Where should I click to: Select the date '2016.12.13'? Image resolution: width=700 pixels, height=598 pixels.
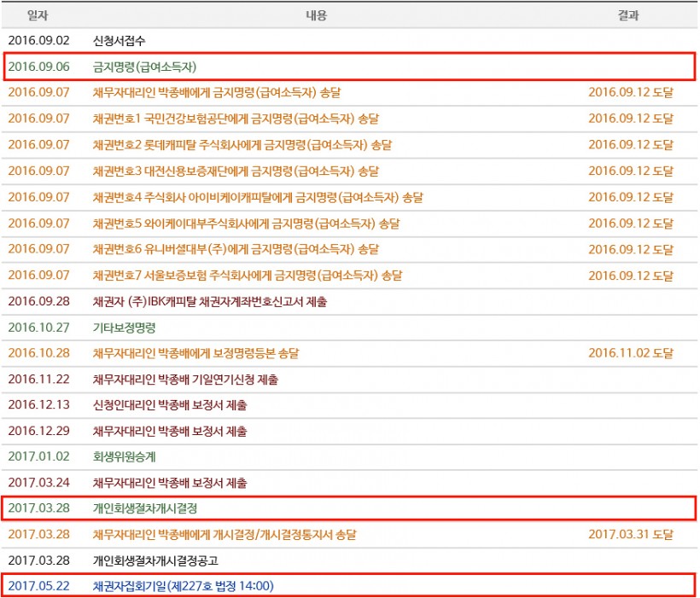click(x=38, y=405)
